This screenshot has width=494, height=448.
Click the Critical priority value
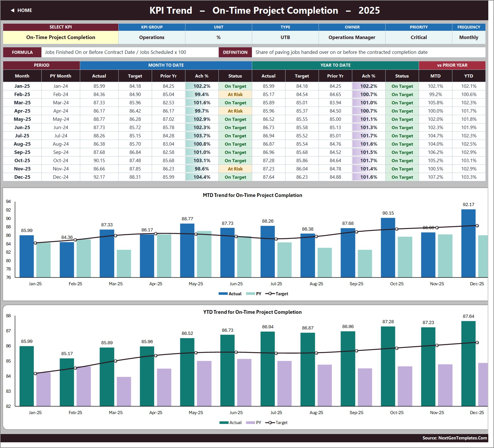click(x=419, y=37)
